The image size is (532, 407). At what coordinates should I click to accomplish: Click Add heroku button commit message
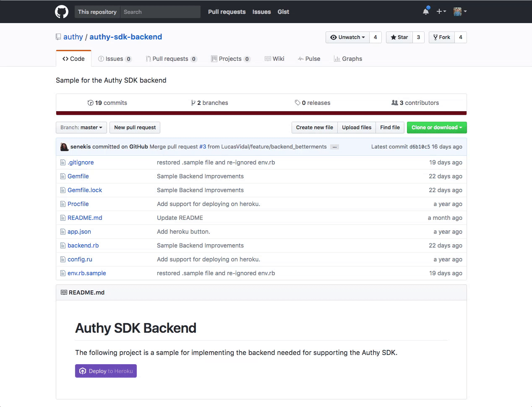coord(183,232)
